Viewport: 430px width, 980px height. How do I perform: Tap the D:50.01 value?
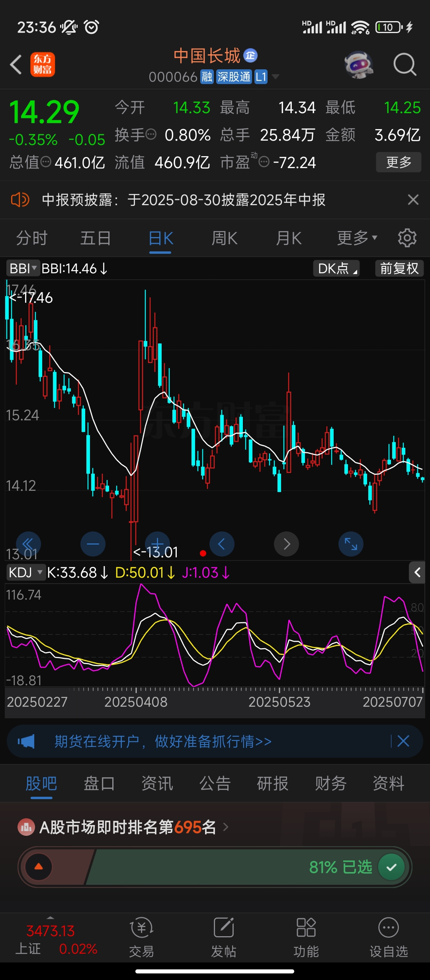(x=145, y=573)
